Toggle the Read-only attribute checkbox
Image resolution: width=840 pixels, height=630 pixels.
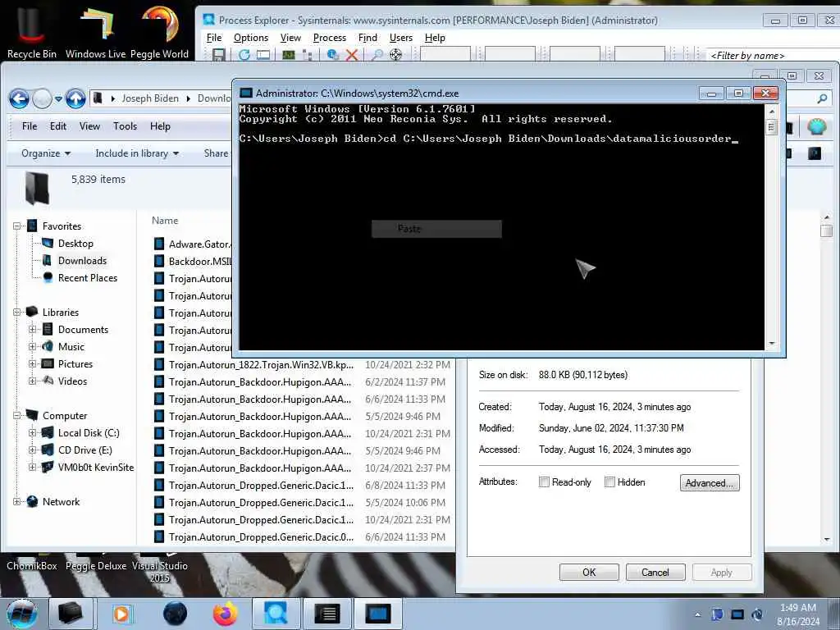[544, 482]
